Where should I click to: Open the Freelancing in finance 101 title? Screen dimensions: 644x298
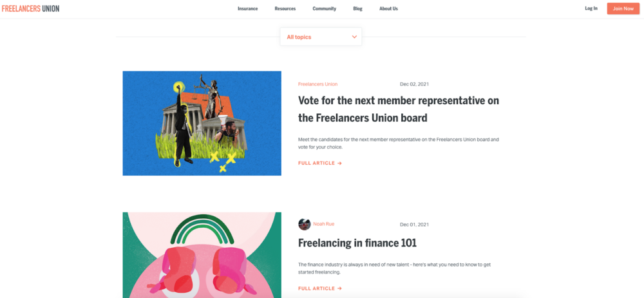[x=357, y=243]
